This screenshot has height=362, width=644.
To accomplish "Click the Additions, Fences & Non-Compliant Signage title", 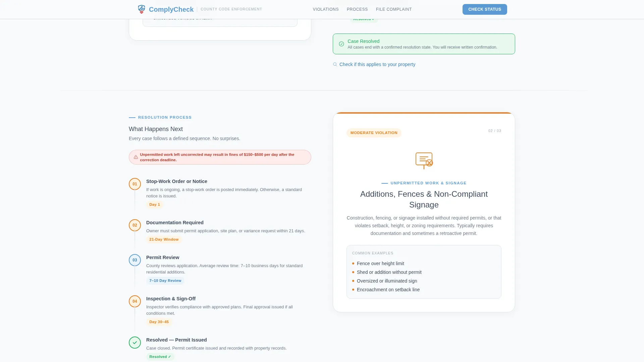I will 424,199.
